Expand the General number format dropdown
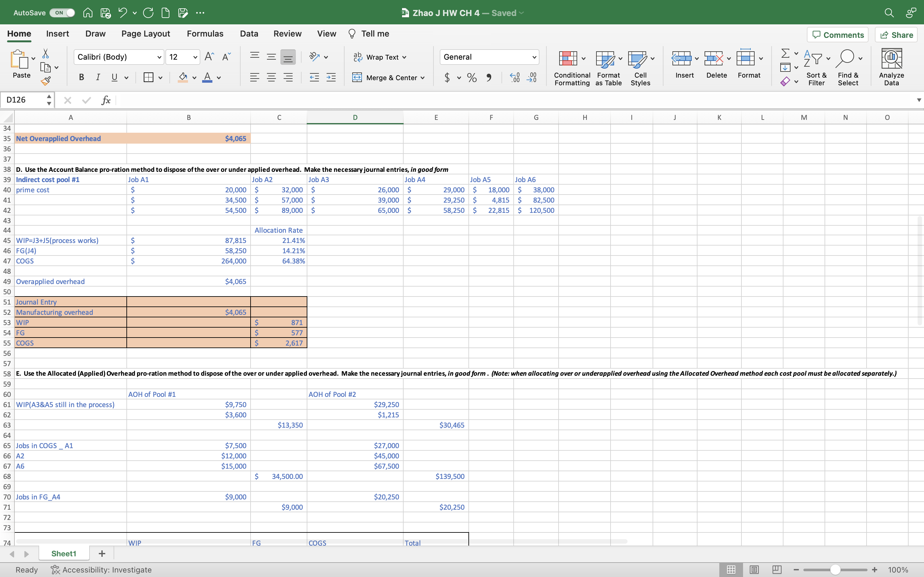The width and height of the screenshot is (924, 577). pyautogui.click(x=534, y=57)
